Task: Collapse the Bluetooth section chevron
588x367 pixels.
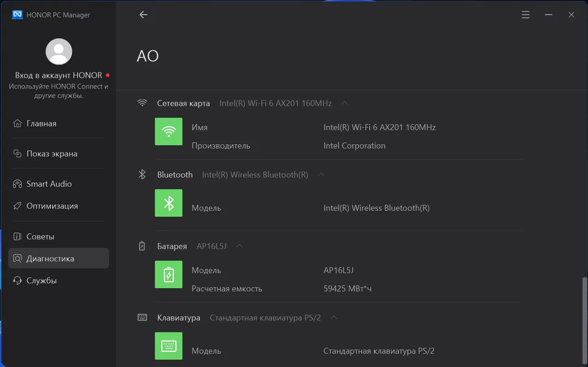Action: click(x=321, y=175)
